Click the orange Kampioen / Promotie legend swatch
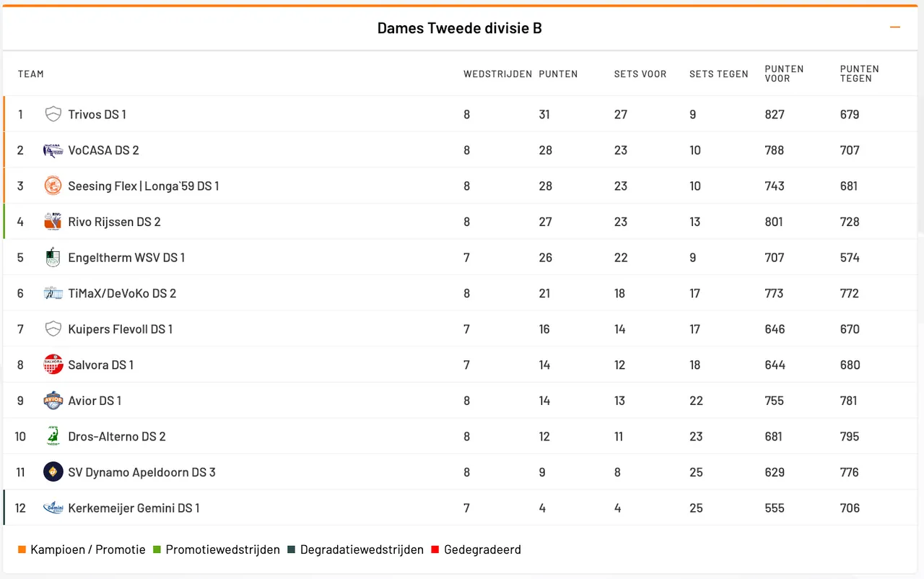This screenshot has width=924, height=579. click(22, 550)
